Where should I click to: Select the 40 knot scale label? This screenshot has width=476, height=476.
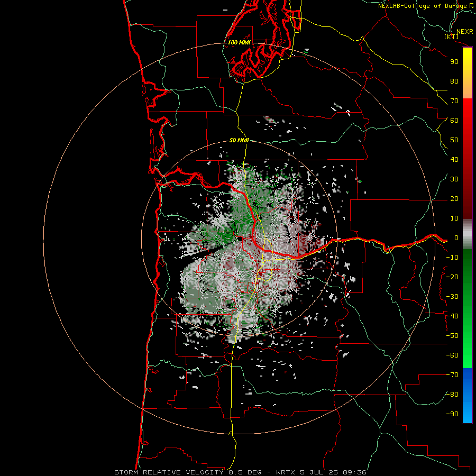coord(454,160)
